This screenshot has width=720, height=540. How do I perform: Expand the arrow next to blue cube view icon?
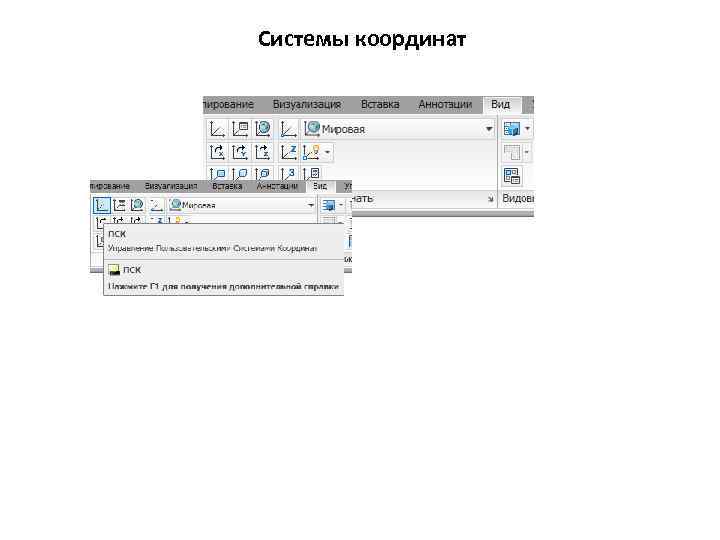pyautogui.click(x=527, y=129)
